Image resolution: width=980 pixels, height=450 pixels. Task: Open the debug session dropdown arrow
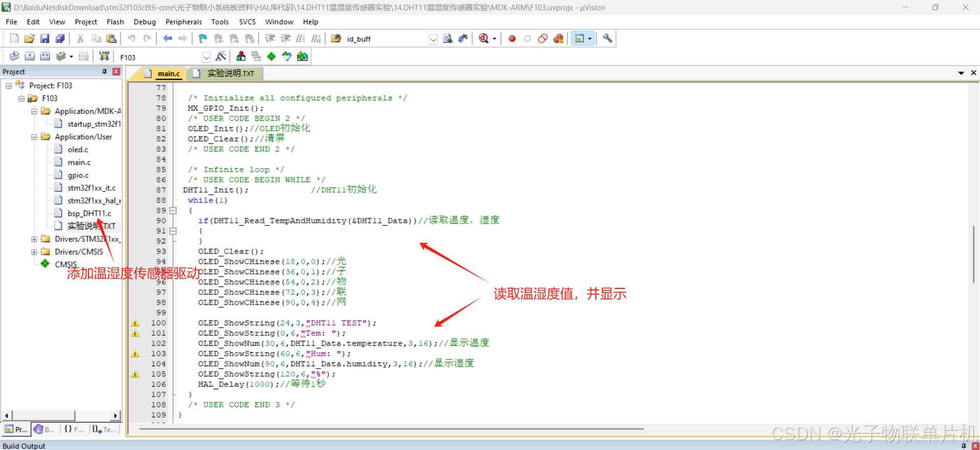(494, 39)
